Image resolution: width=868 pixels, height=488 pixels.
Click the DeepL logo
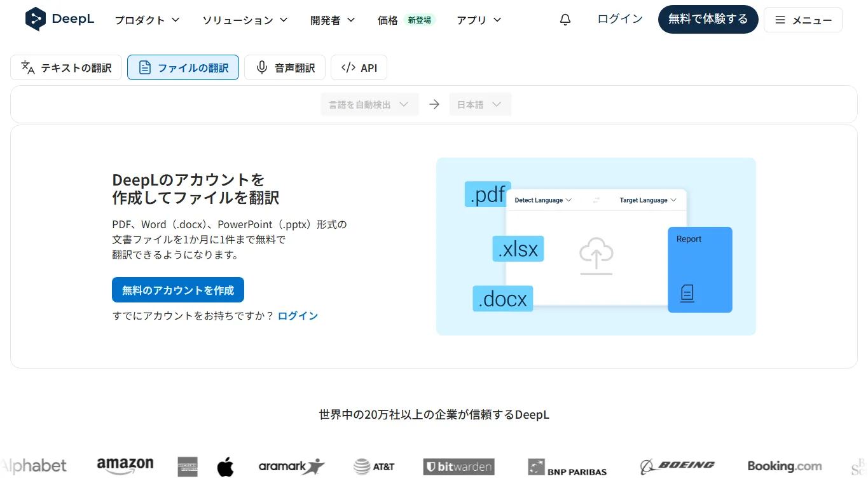pos(59,19)
